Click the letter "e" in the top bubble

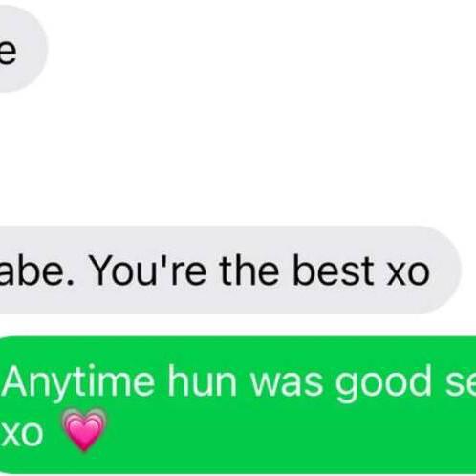click(x=7, y=51)
